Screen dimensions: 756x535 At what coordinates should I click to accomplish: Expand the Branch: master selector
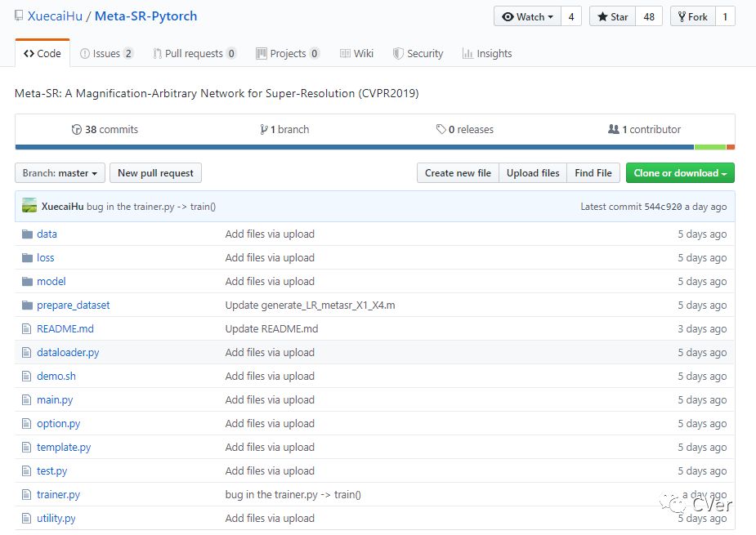(x=60, y=173)
